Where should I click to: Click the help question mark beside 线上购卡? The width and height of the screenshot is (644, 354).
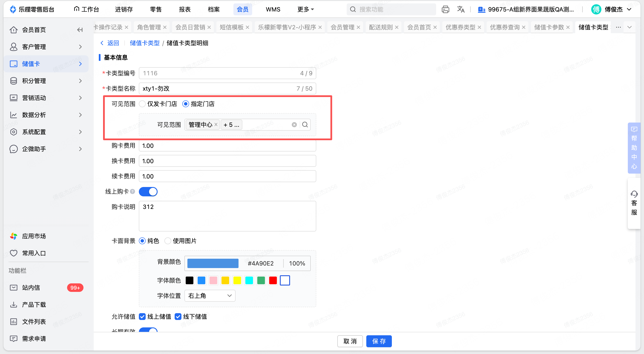[132, 192]
